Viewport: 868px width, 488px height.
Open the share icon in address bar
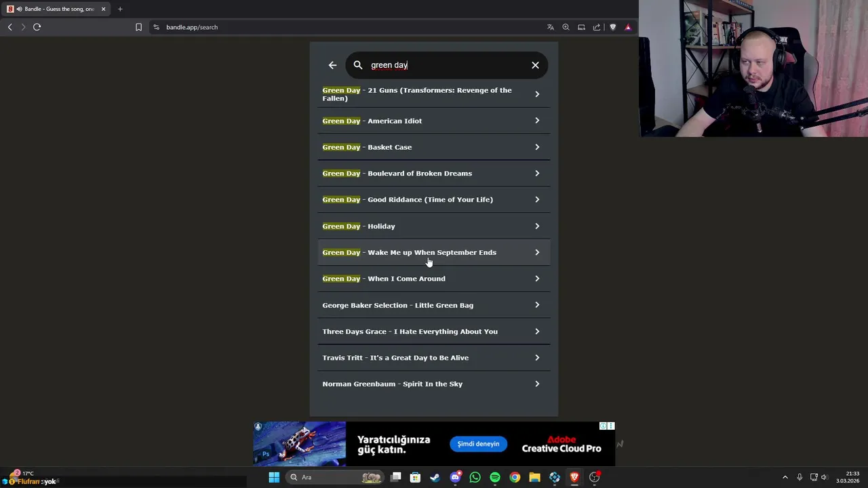pyautogui.click(x=597, y=27)
